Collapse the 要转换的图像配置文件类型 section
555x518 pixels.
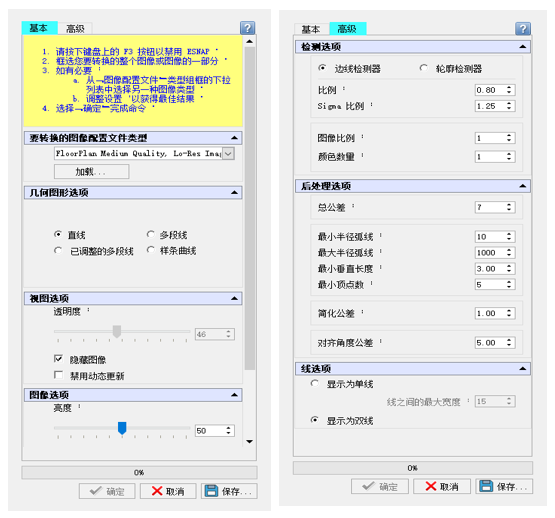click(x=234, y=138)
